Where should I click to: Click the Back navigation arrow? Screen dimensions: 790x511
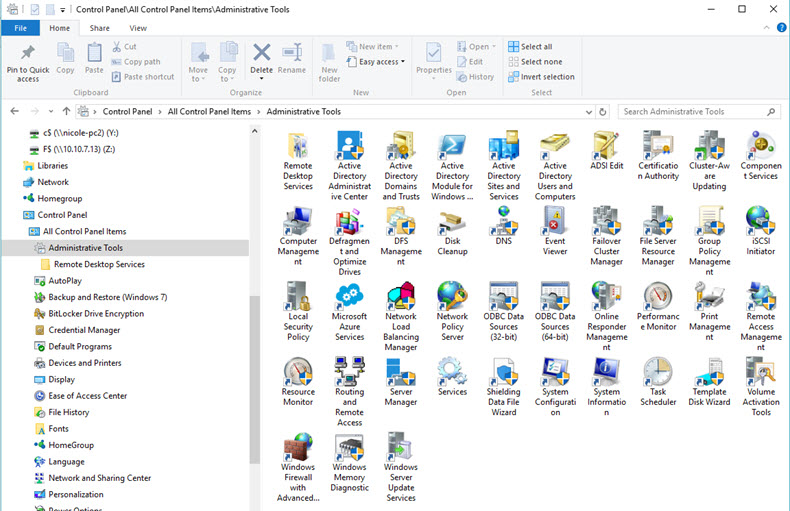point(15,111)
